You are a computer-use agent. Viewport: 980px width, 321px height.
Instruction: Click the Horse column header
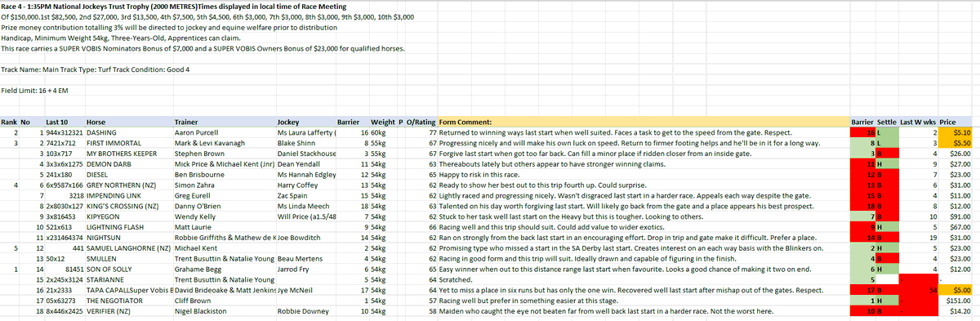click(96, 122)
